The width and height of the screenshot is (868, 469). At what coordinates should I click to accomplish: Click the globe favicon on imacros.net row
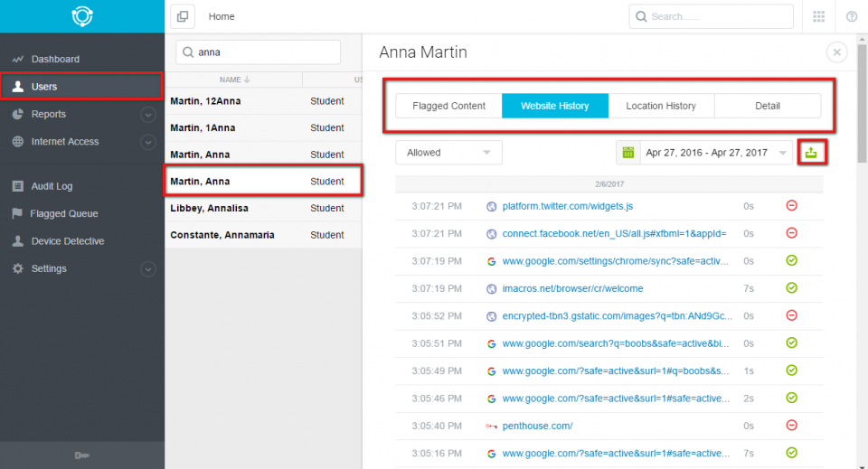tap(491, 288)
